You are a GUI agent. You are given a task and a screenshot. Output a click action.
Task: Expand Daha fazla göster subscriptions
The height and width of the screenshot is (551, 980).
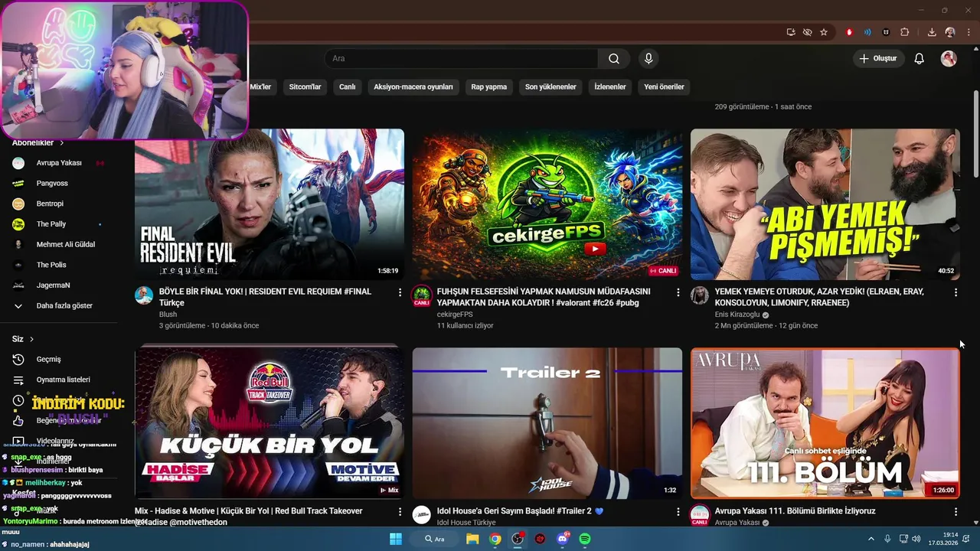click(x=65, y=305)
